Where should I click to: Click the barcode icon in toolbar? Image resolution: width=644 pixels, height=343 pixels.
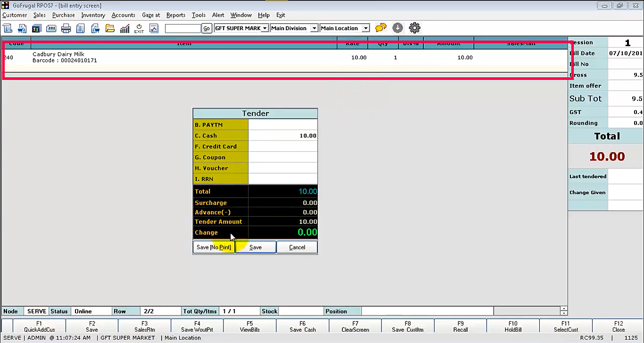[x=51, y=28]
